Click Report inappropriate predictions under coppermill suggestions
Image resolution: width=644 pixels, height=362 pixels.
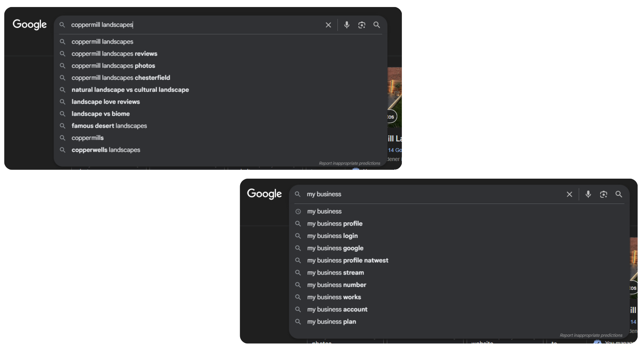(349, 163)
